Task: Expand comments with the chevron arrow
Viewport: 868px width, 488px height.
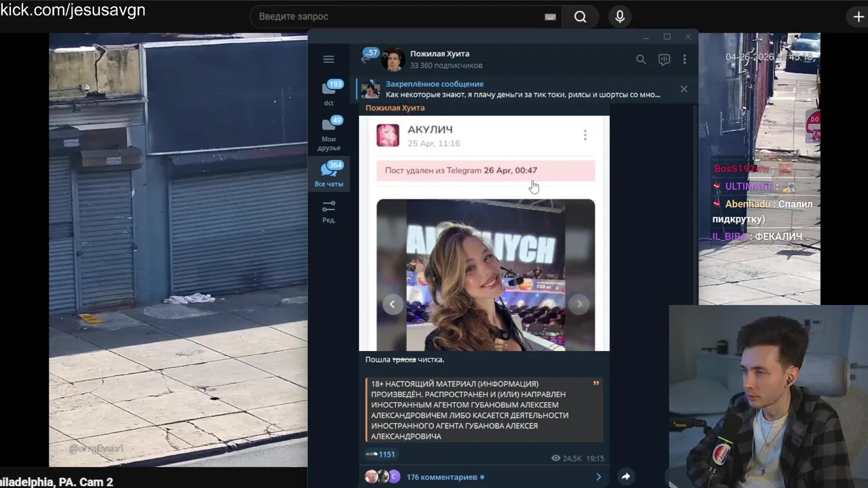Action: coord(598,477)
